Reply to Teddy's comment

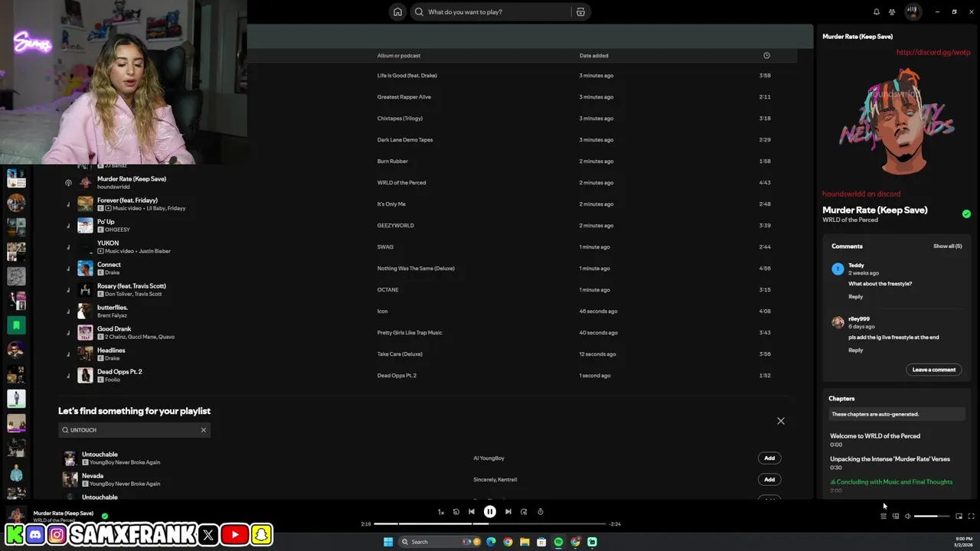855,297
